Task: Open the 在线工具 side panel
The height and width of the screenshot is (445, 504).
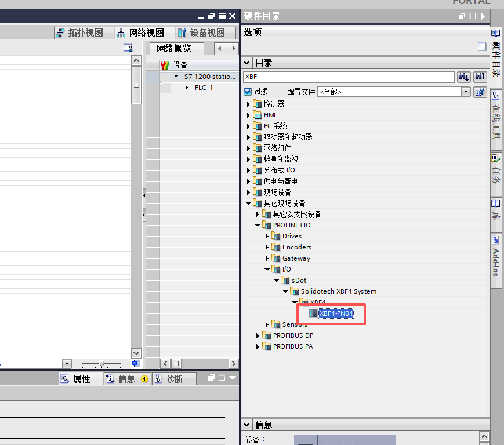Action: [496, 117]
